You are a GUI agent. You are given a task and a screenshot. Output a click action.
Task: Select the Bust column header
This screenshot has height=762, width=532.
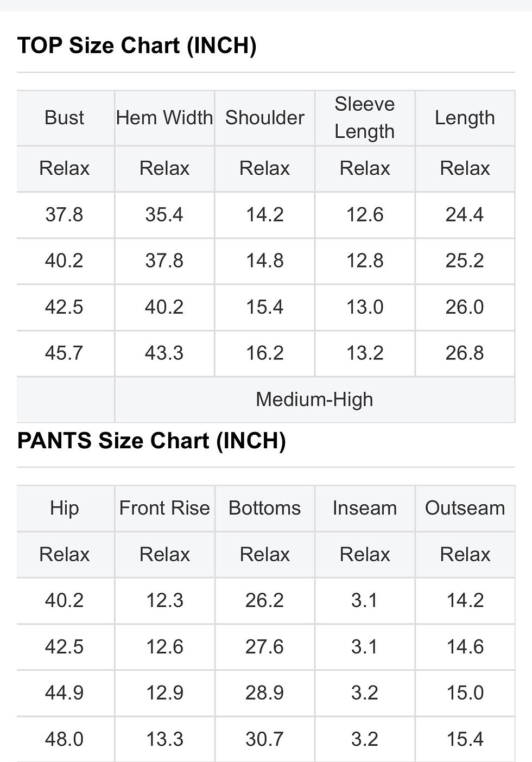[65, 118]
